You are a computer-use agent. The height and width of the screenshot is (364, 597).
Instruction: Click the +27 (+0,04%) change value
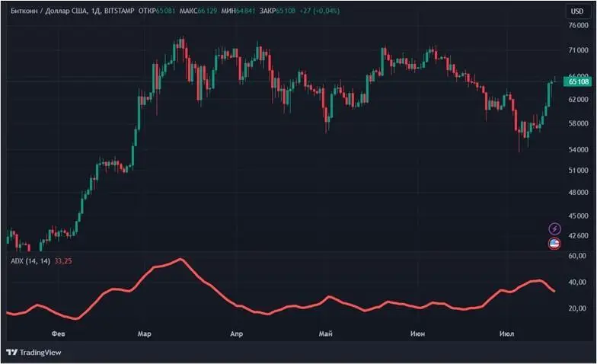320,11
